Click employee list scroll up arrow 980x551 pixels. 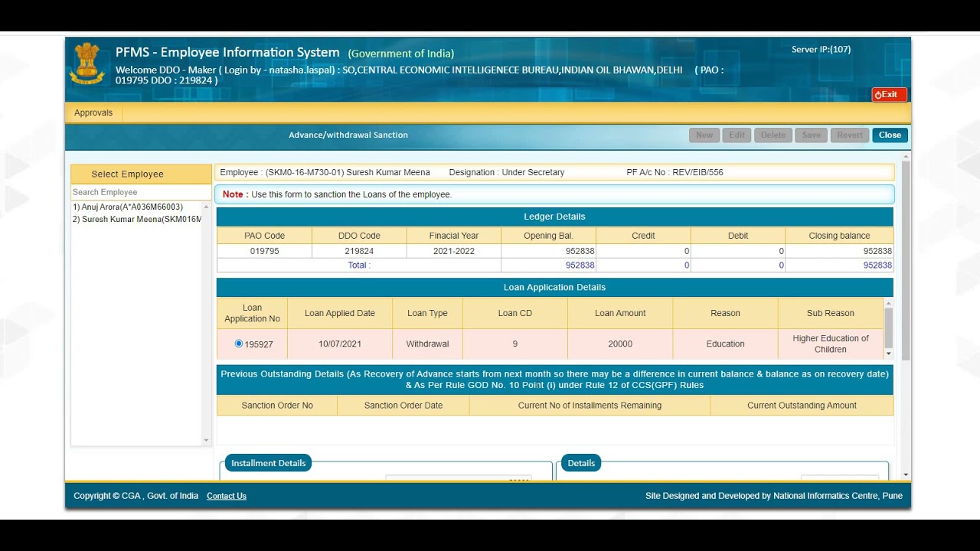206,207
